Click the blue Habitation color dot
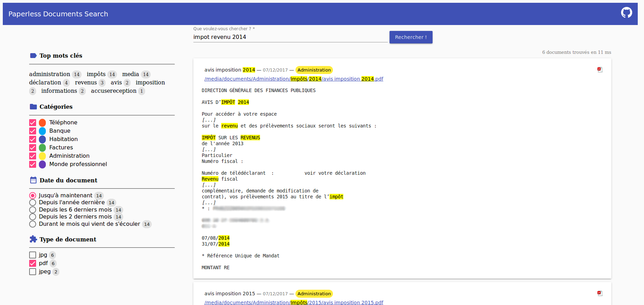Image resolution: width=644 pixels, height=305 pixels. pos(42,139)
